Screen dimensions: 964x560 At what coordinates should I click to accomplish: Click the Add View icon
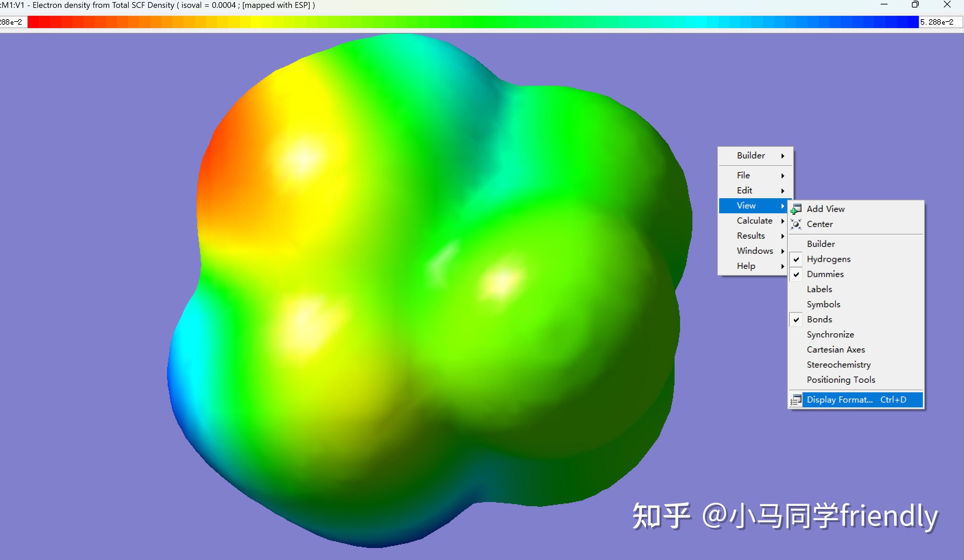(x=796, y=209)
